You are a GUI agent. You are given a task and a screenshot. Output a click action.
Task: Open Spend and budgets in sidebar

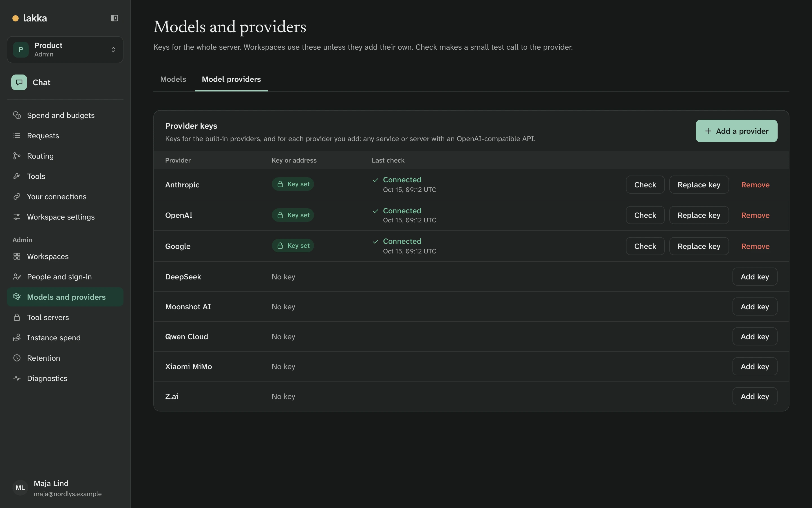65,115
